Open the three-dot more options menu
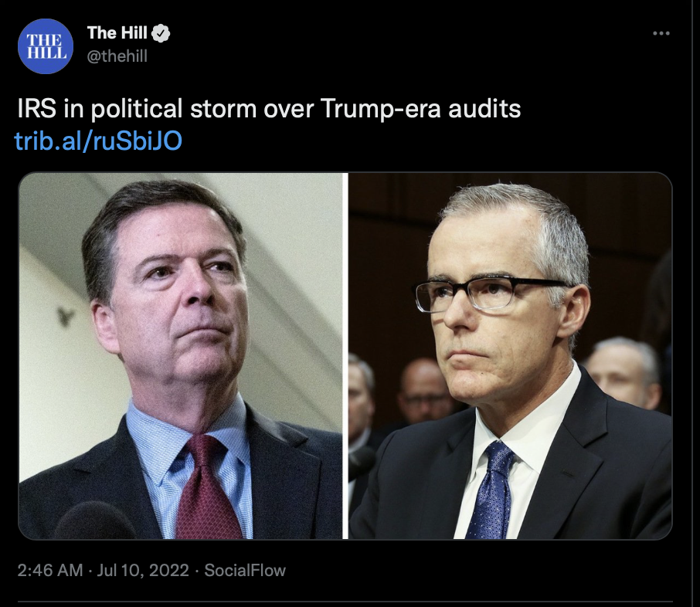 [661, 33]
